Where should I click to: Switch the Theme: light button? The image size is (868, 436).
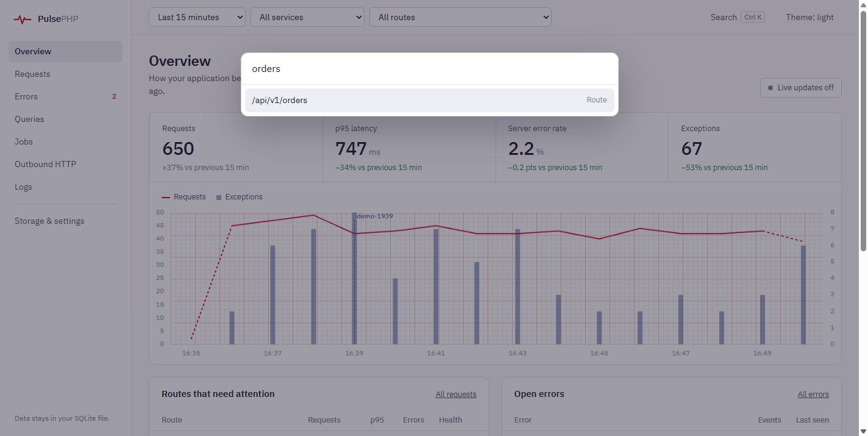[809, 17]
